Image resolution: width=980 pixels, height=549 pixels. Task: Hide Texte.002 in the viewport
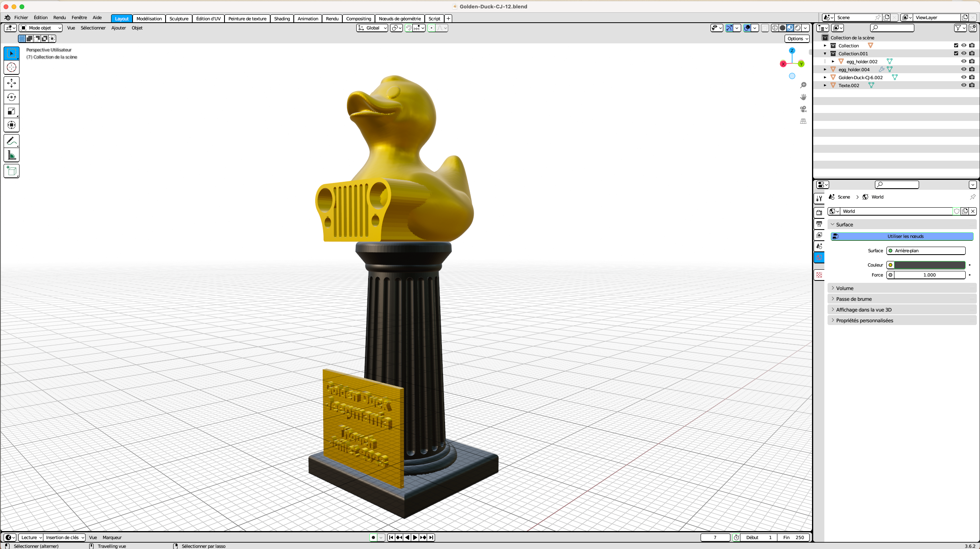pos(964,85)
